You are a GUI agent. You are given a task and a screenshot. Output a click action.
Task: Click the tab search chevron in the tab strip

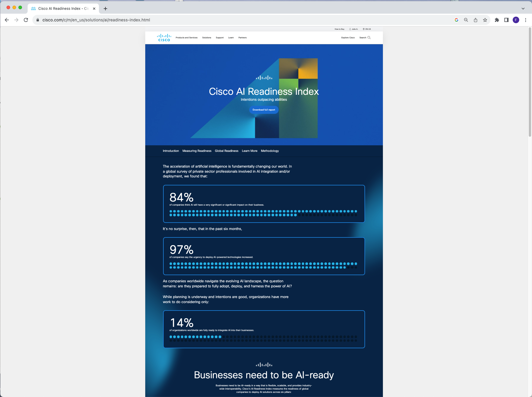click(523, 9)
